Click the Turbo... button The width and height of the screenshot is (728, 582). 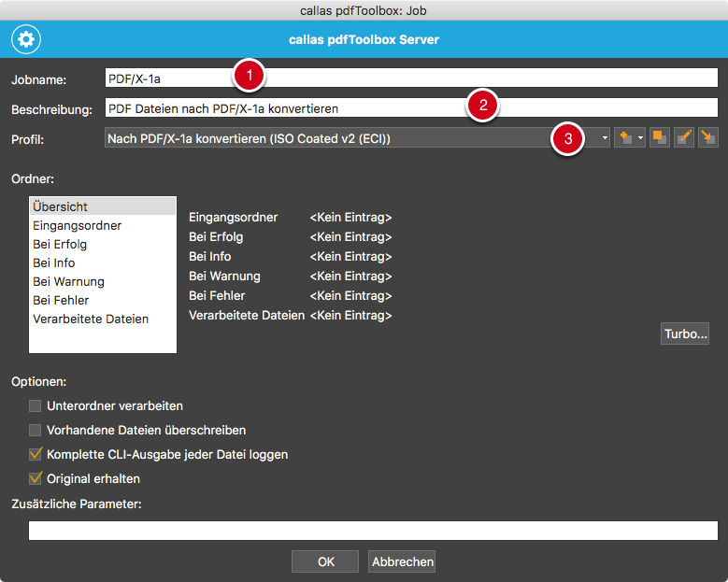[x=685, y=334]
